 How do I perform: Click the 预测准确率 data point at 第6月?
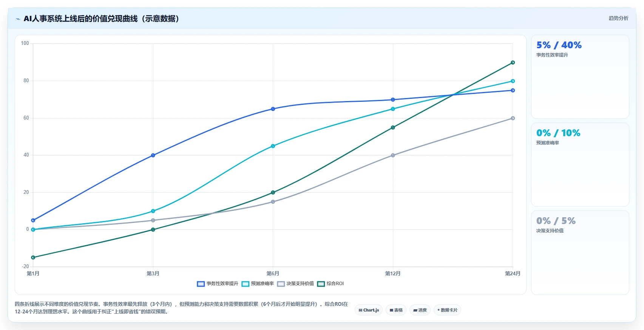(x=273, y=146)
